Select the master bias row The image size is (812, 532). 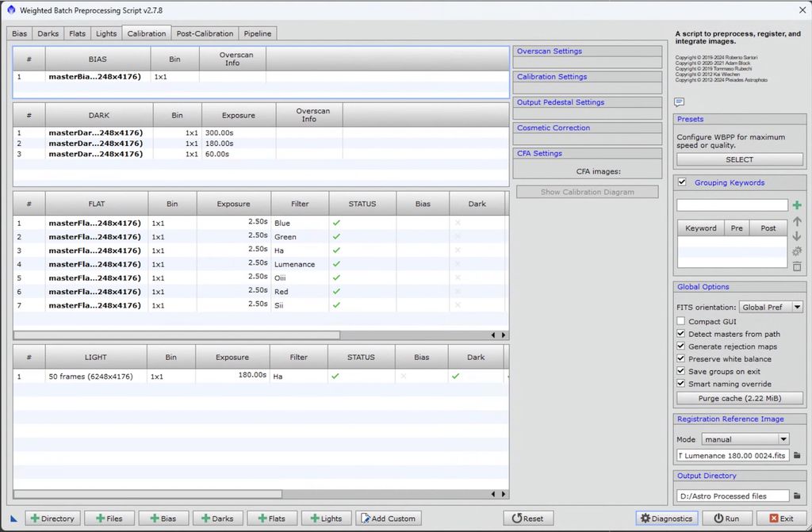point(261,77)
